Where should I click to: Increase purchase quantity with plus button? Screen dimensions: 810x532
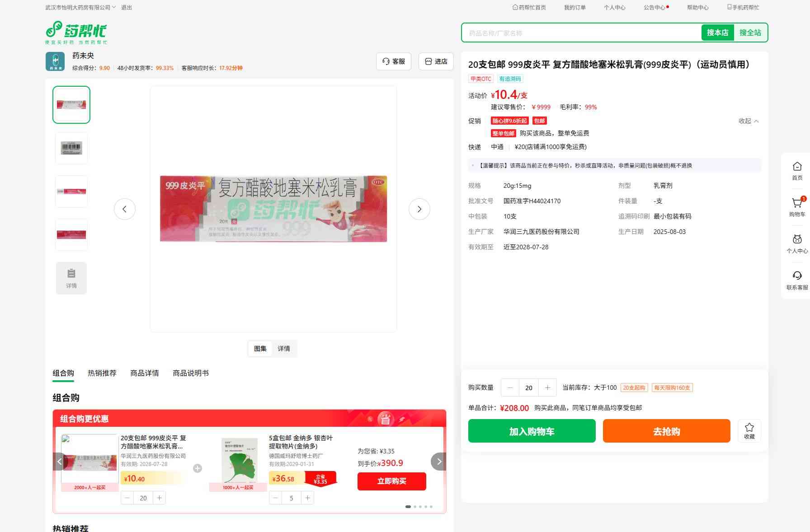[x=547, y=387]
